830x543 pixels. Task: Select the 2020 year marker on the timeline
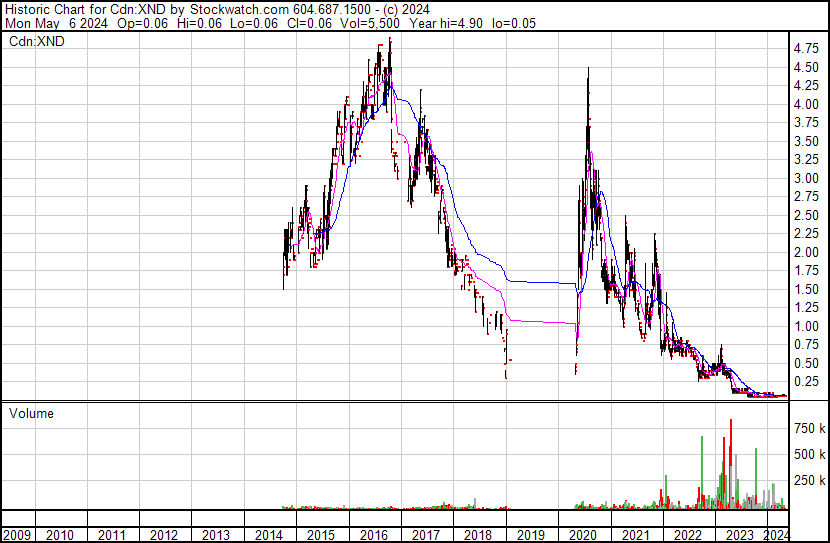580,533
